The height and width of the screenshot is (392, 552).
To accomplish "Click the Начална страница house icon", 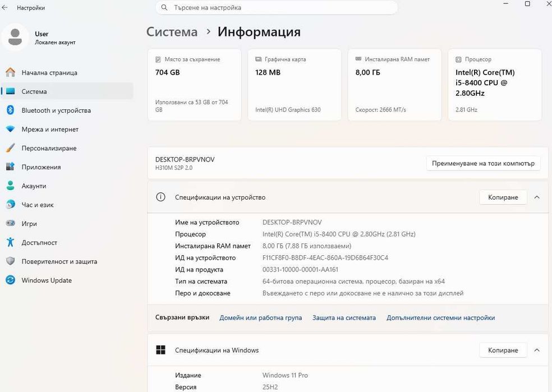I will pos(11,72).
